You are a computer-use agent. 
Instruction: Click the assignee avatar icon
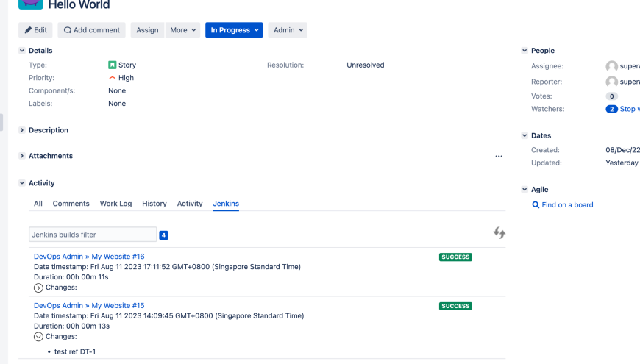(x=611, y=66)
